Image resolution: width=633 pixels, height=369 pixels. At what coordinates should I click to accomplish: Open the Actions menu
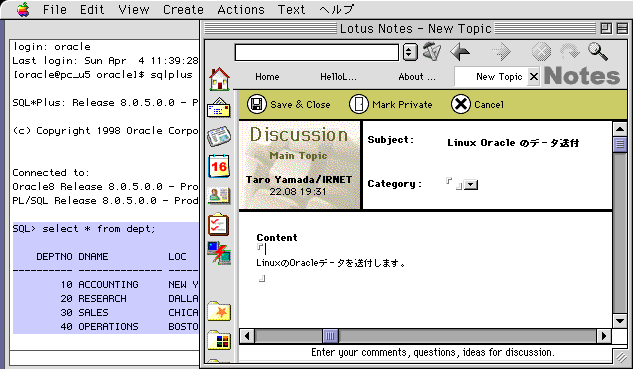point(241,9)
